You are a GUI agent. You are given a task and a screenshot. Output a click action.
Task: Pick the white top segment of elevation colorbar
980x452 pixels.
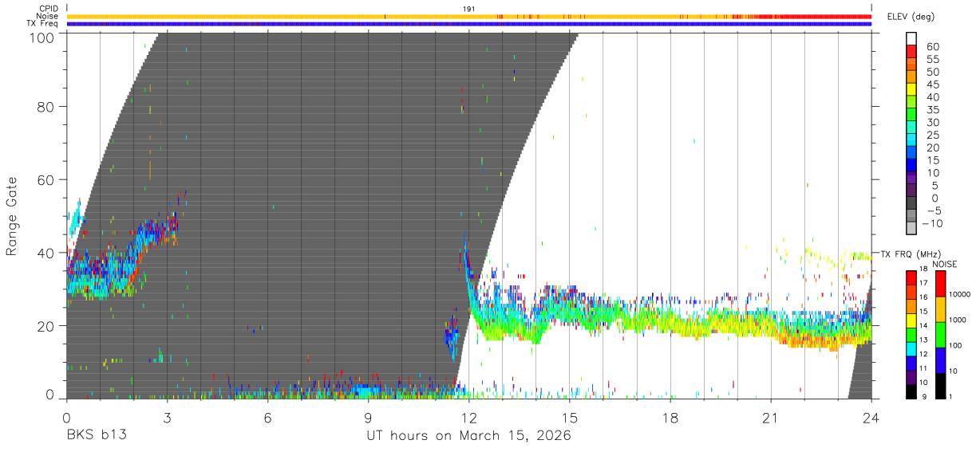tap(911, 39)
